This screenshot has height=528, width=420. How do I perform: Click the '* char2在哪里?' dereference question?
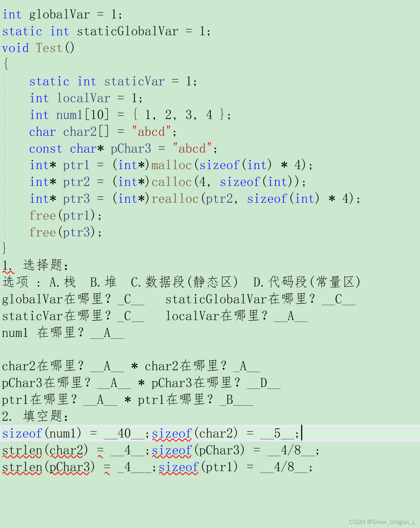179,366
